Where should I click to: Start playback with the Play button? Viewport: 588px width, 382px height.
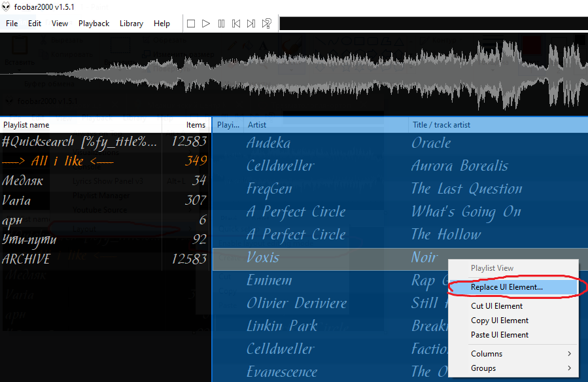coord(206,24)
